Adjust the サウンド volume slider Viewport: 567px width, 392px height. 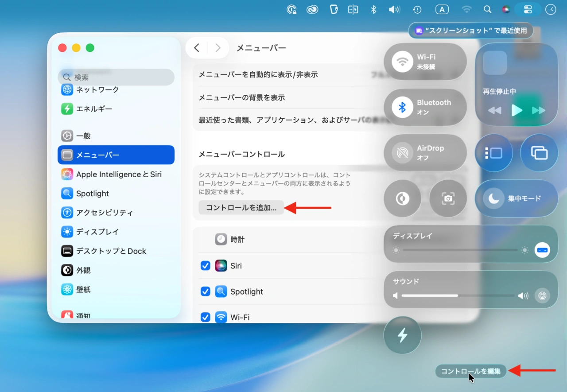pyautogui.click(x=458, y=295)
